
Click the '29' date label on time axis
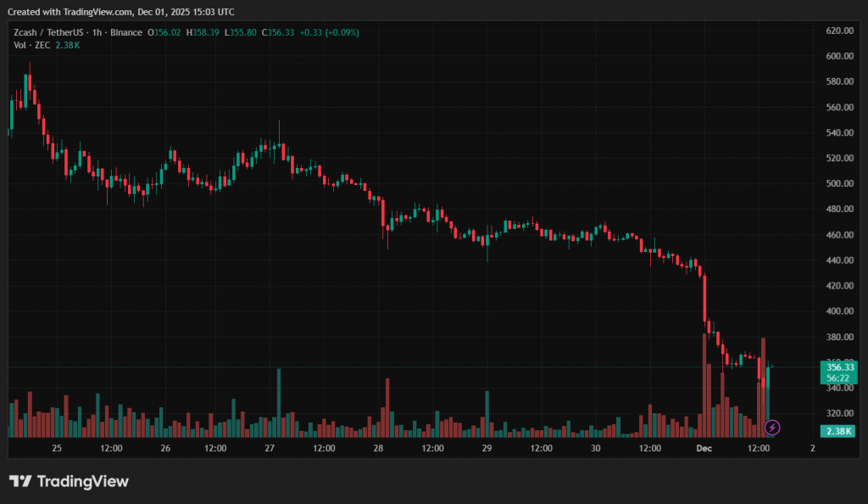tap(487, 447)
